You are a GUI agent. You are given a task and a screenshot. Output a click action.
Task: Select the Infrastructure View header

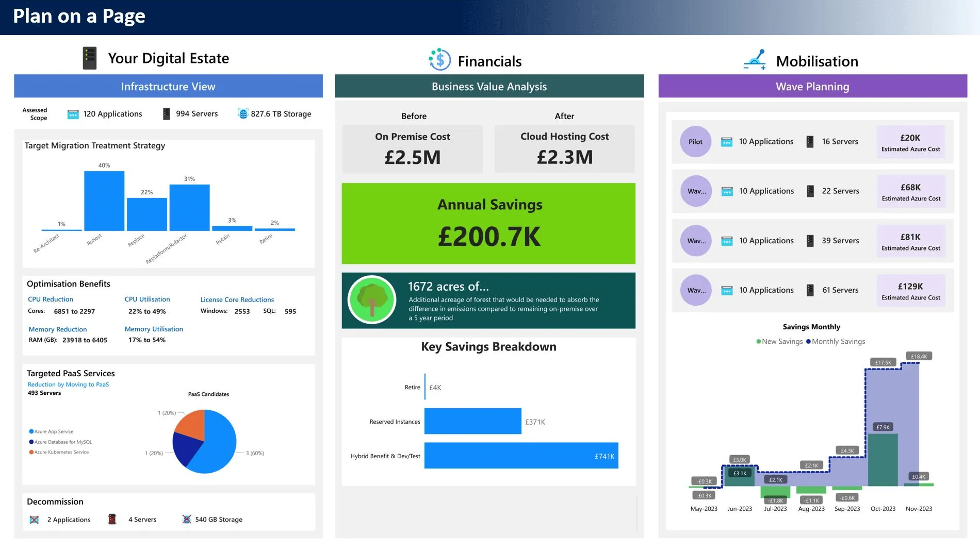(x=168, y=86)
